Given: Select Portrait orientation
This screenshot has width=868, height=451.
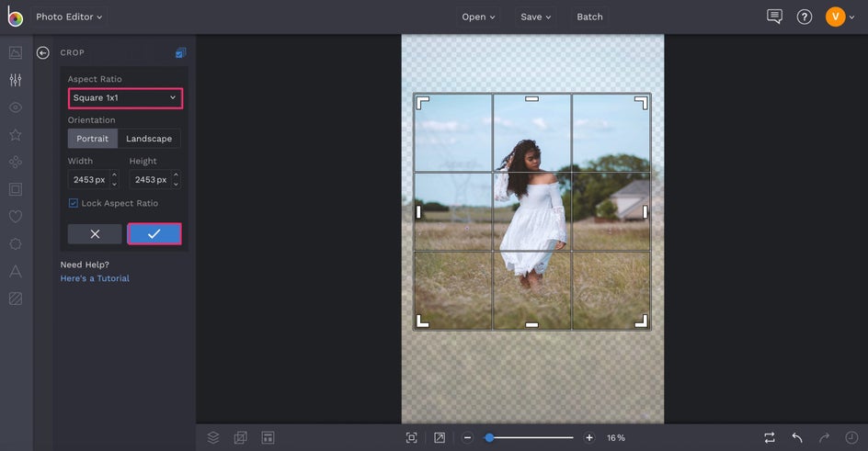Looking at the screenshot, I should click(x=92, y=139).
